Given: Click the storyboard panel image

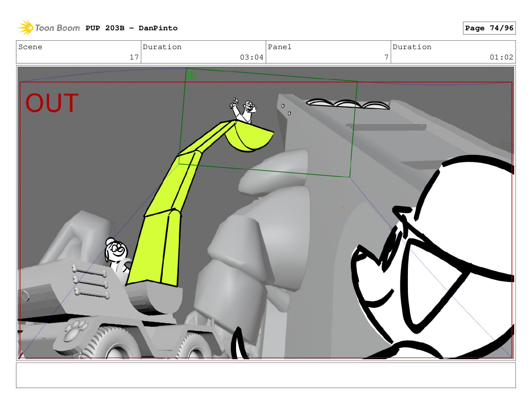Looking at the screenshot, I should (266, 213).
